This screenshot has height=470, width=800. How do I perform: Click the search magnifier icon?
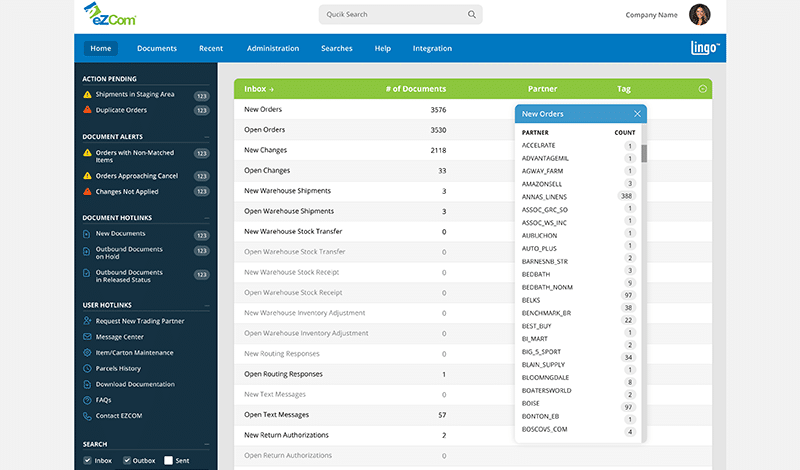[x=472, y=15]
